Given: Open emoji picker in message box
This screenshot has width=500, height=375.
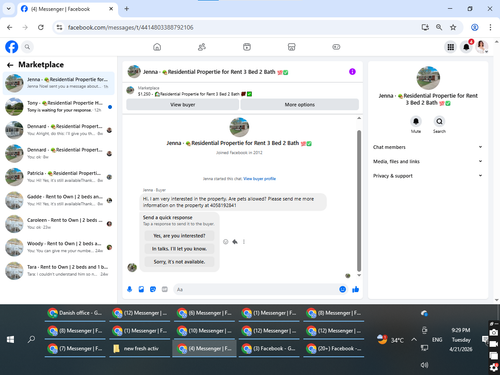Looking at the screenshot, I should (x=342, y=289).
